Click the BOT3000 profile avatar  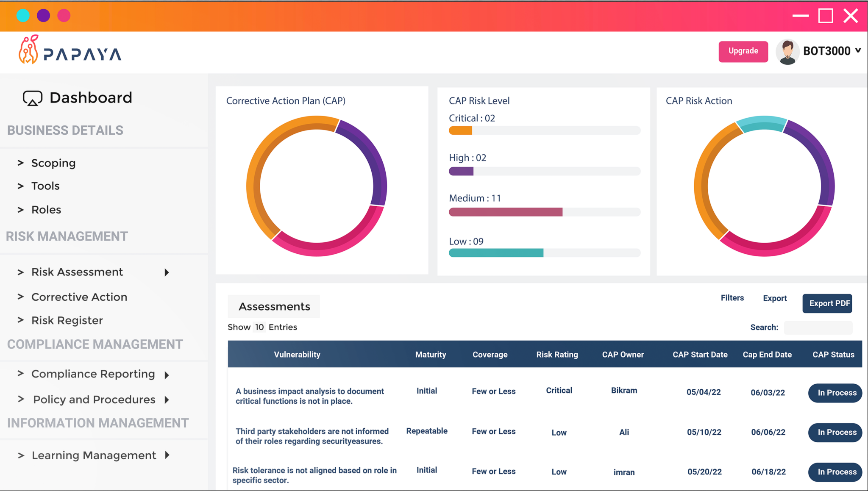tap(787, 51)
